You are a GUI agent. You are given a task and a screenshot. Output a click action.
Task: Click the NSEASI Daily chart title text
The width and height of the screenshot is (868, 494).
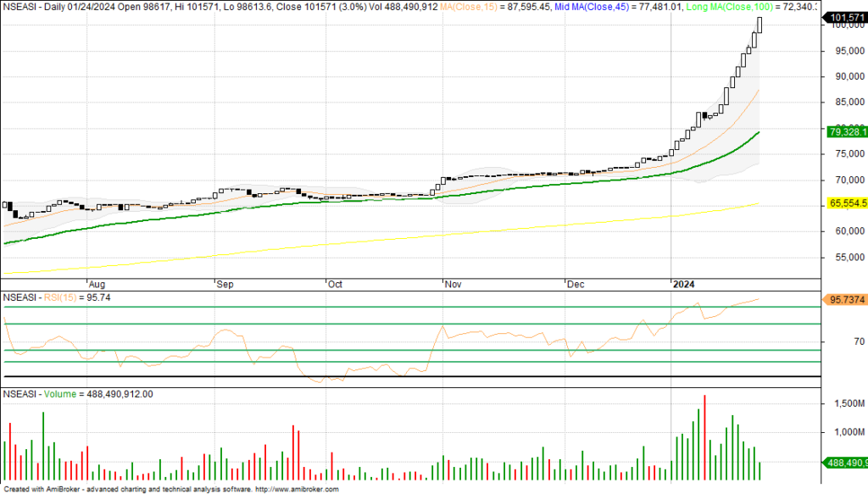coord(51,7)
